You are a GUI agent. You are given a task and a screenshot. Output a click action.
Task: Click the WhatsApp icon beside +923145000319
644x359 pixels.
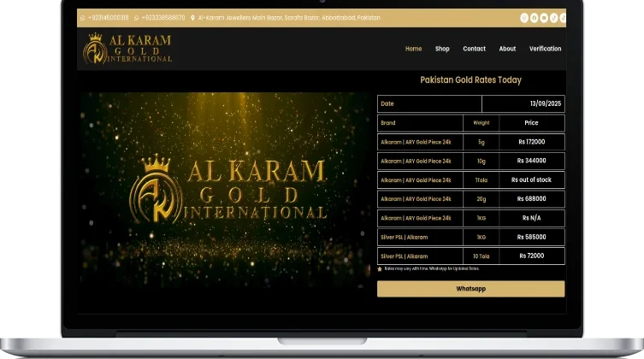(83, 18)
